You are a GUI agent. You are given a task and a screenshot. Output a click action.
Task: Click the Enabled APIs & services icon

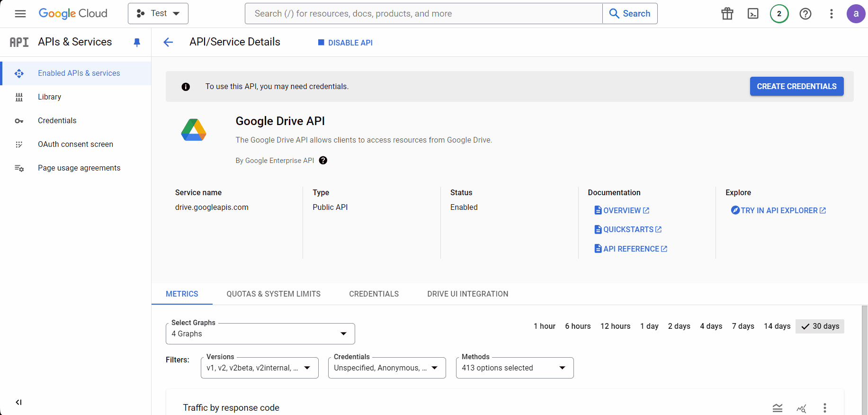click(x=19, y=73)
